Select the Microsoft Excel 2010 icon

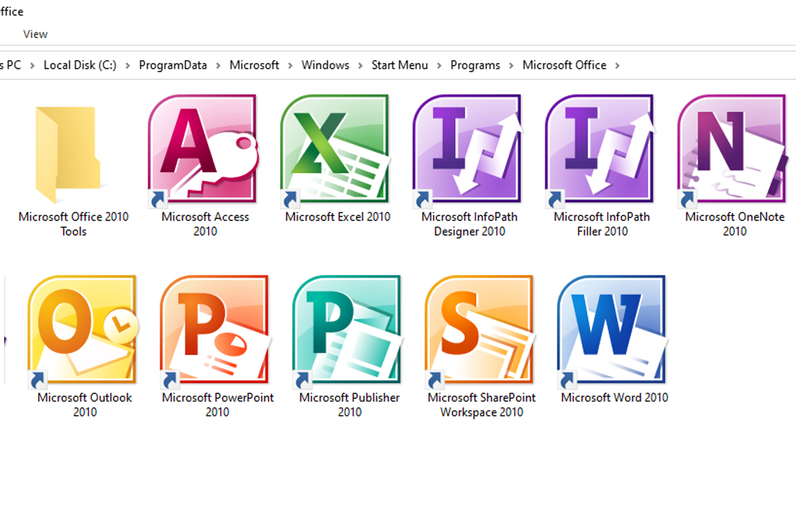point(336,150)
